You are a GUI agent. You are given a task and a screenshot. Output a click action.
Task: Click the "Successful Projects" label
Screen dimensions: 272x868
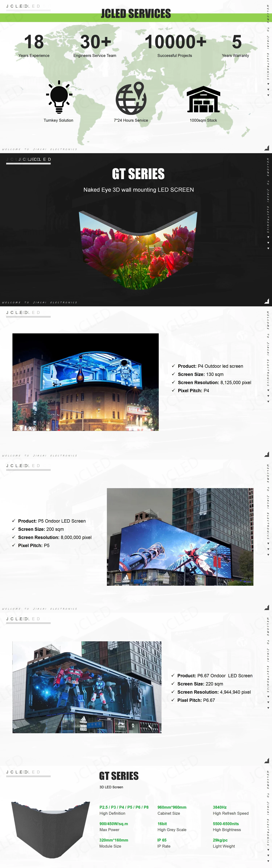click(175, 56)
